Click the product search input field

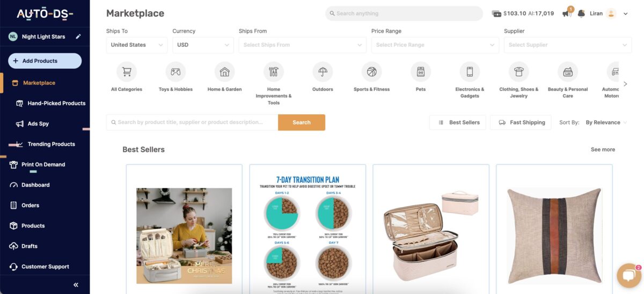(192, 122)
